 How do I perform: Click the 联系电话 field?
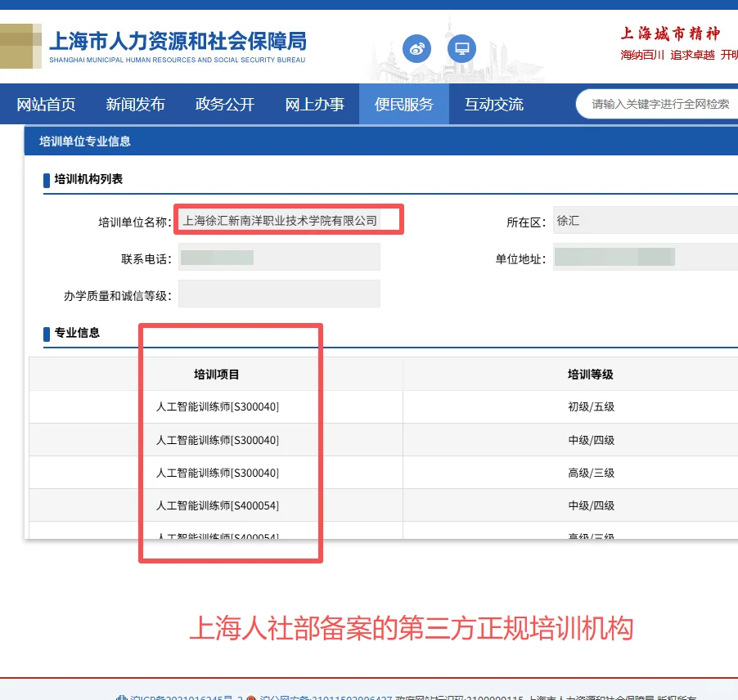280,257
